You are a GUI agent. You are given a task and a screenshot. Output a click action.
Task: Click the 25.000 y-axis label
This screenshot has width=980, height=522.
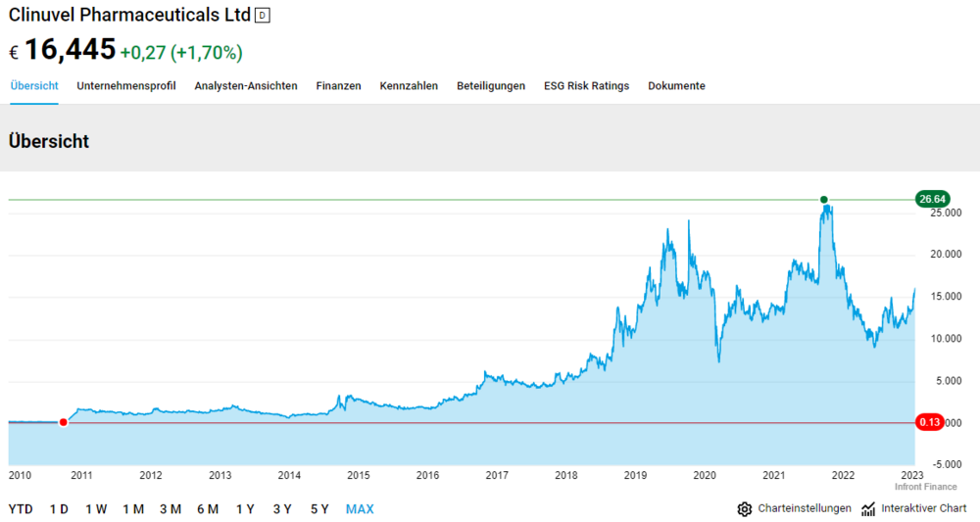(946, 213)
